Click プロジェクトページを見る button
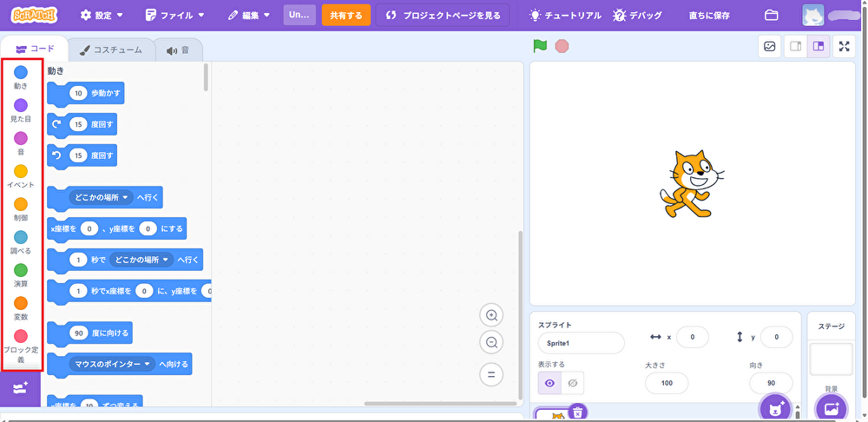The image size is (868, 422). (x=443, y=16)
